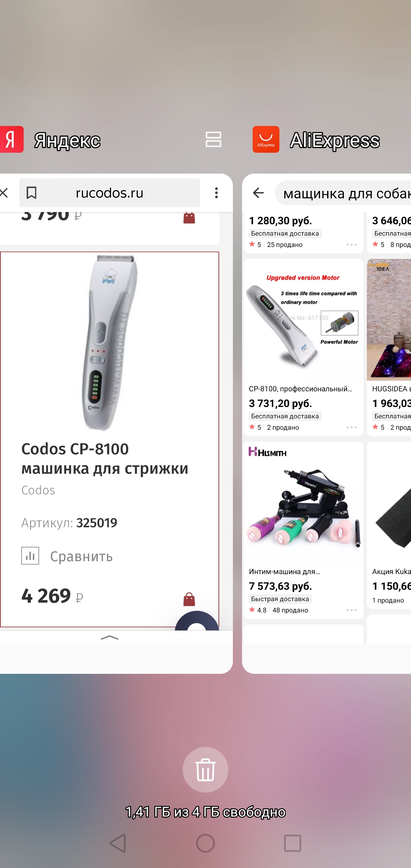Expand the bottom panel with the up chevron
Viewport: 411px width, 868px height.
[110, 638]
